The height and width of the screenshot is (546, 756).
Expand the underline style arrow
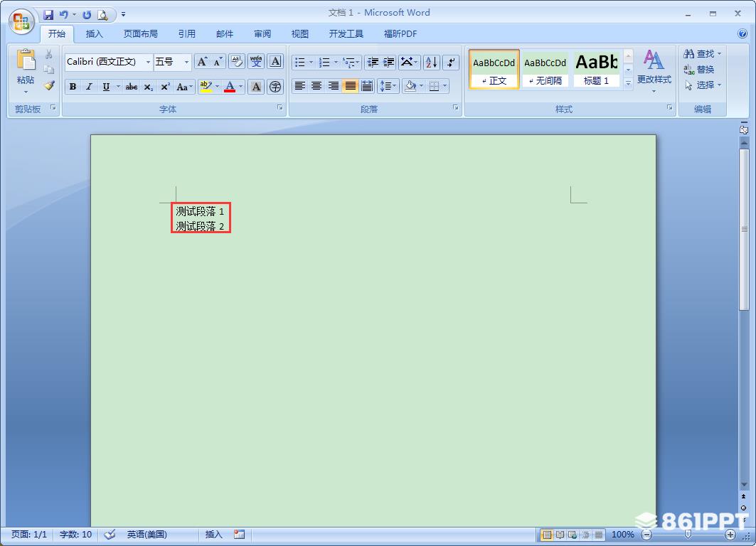[x=118, y=87]
